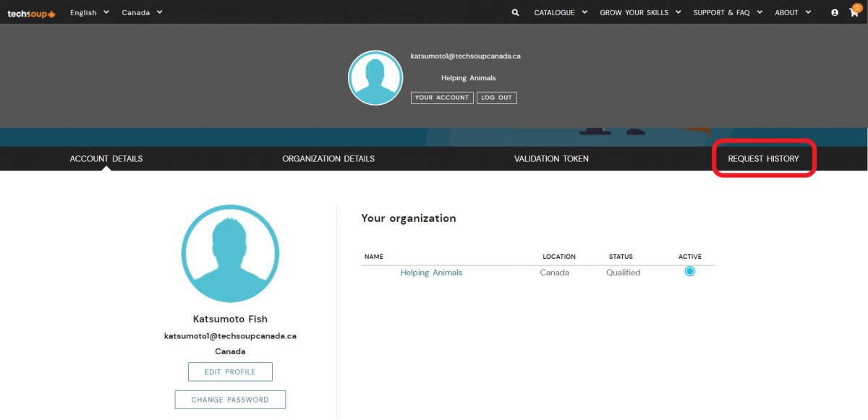Open the Catalogue dropdown menu
This screenshot has width=868, height=420.
[x=561, y=13]
